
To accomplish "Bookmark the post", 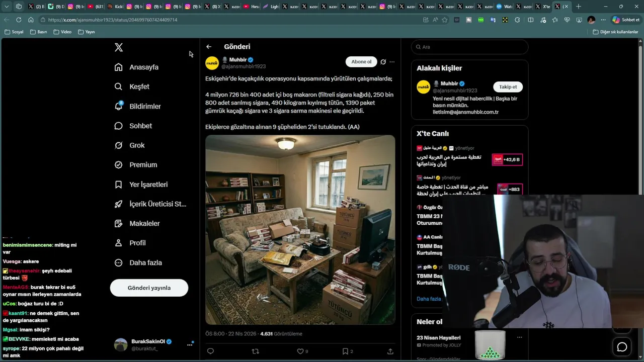I will (345, 351).
